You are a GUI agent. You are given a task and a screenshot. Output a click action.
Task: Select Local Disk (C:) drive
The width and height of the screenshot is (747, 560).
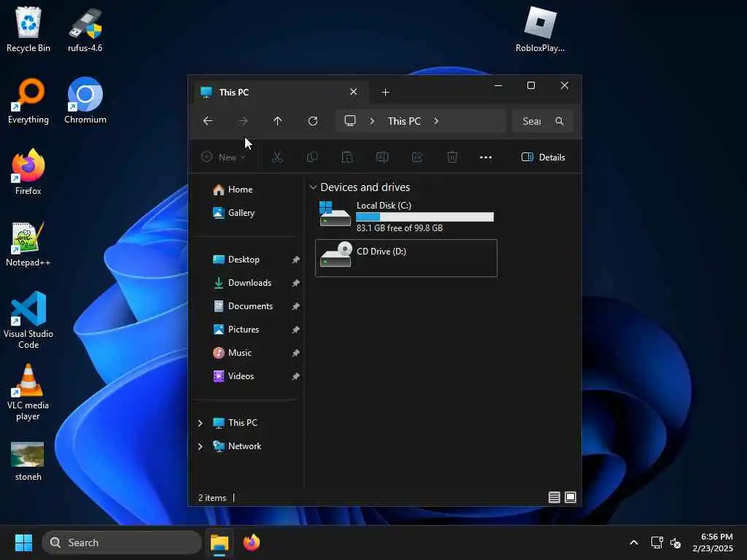[406, 216]
